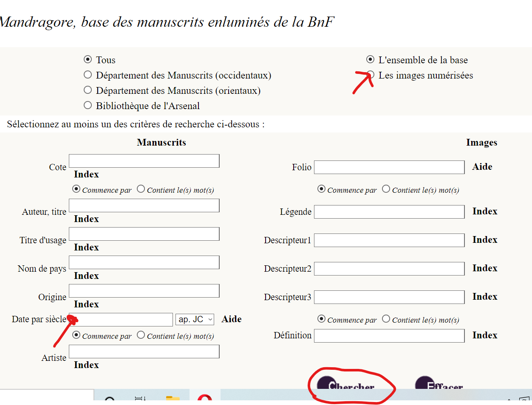This screenshot has height=405, width=532.
Task: Choose Les images numérisées radio button
Action: pyautogui.click(x=371, y=75)
